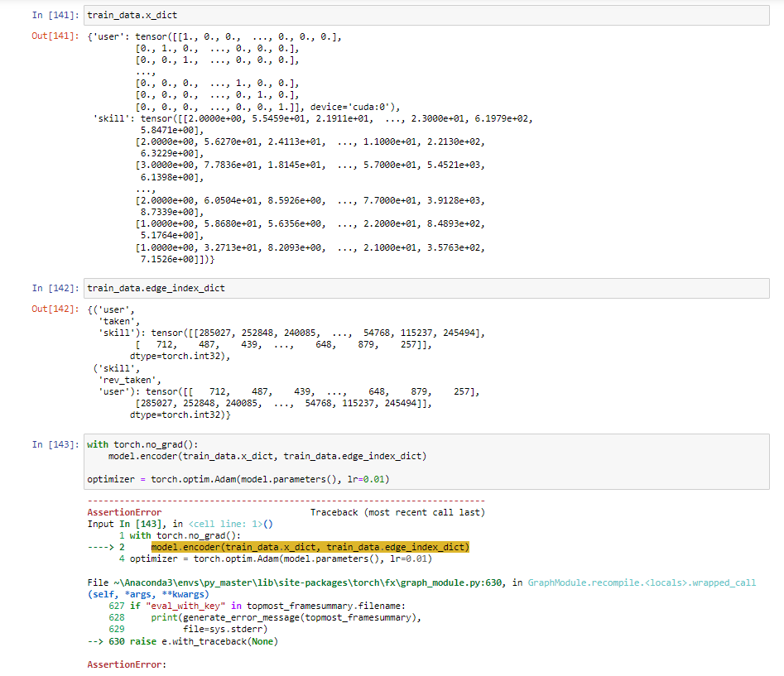Viewport: 784px width, 676px height.
Task: Click the Out[142] output prompt
Action: [55, 309]
